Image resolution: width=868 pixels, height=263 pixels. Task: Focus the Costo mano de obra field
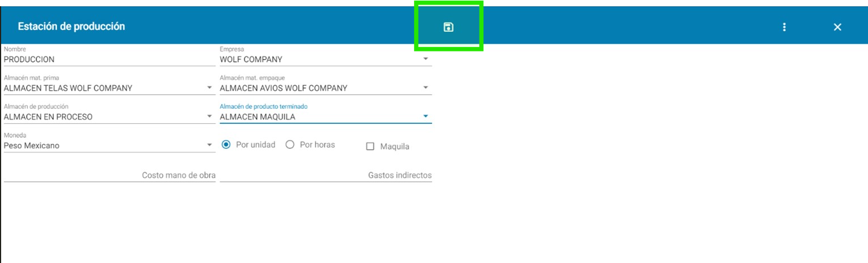[x=110, y=175]
